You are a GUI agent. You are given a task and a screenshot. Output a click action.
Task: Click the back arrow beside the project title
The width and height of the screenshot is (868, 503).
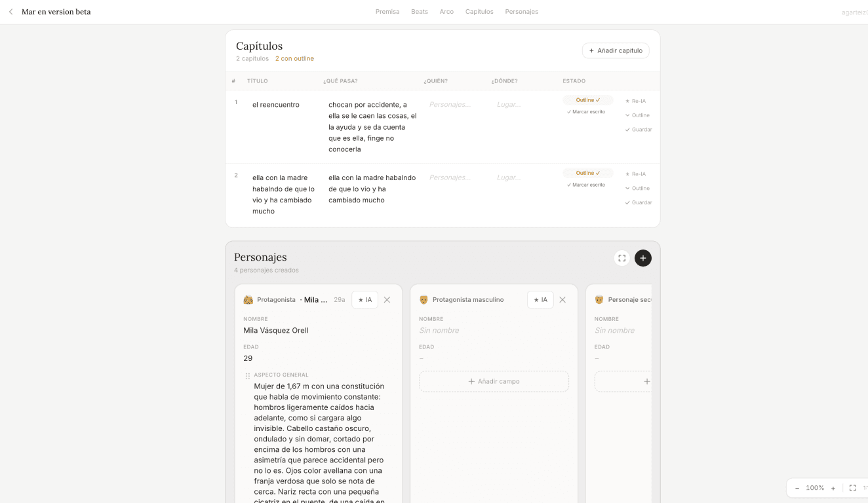10,12
